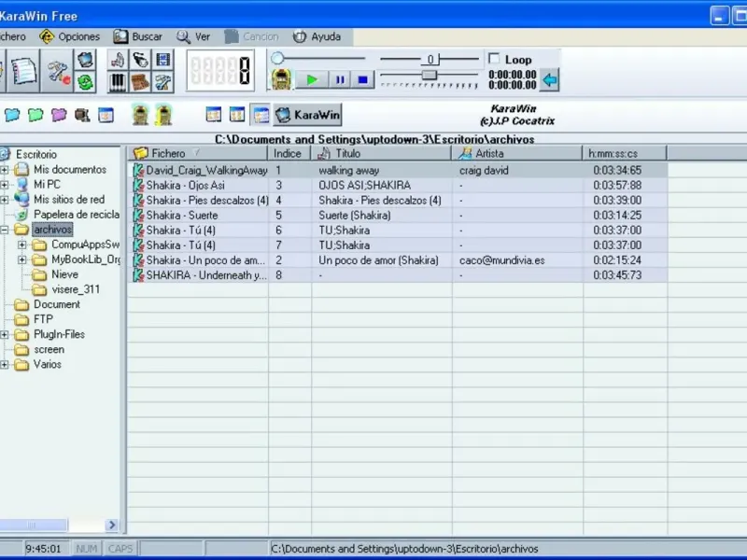The image size is (747, 560).
Task: Click the key transpose slider showing 0
Action: click(430, 59)
